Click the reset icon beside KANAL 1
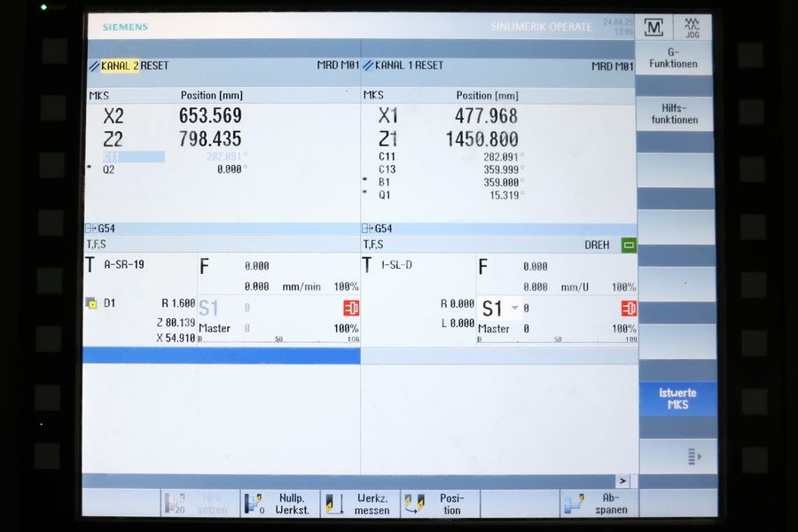 [368, 66]
